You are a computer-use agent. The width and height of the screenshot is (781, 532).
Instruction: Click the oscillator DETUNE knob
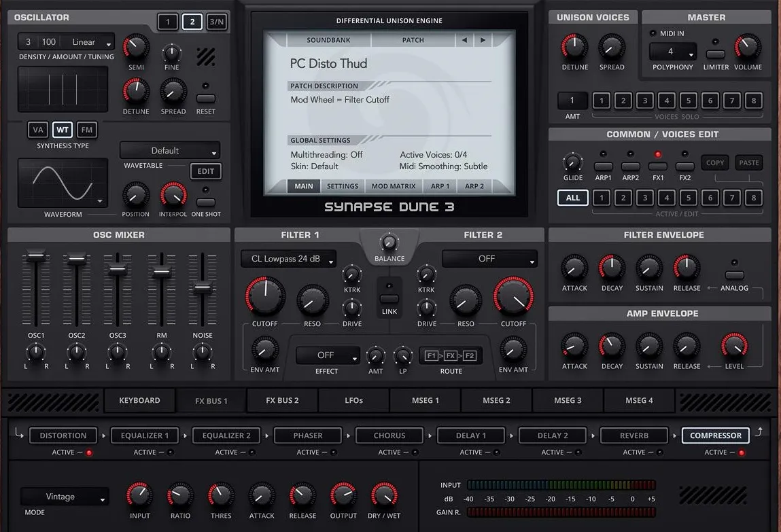[x=135, y=92]
